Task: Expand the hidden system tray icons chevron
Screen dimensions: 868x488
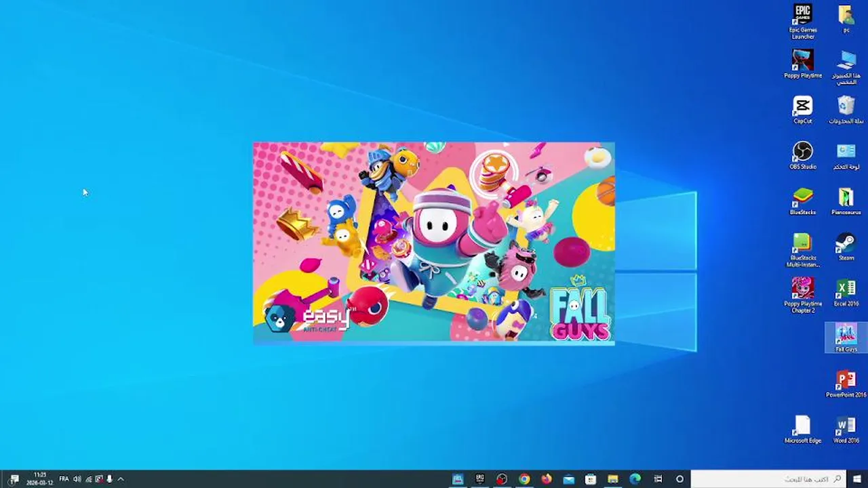Action: coord(121,479)
